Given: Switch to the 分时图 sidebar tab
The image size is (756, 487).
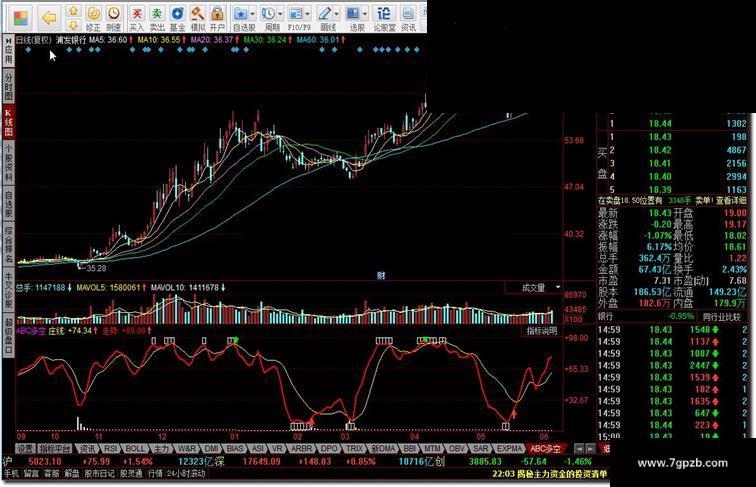Looking at the screenshot, I should (x=8, y=85).
